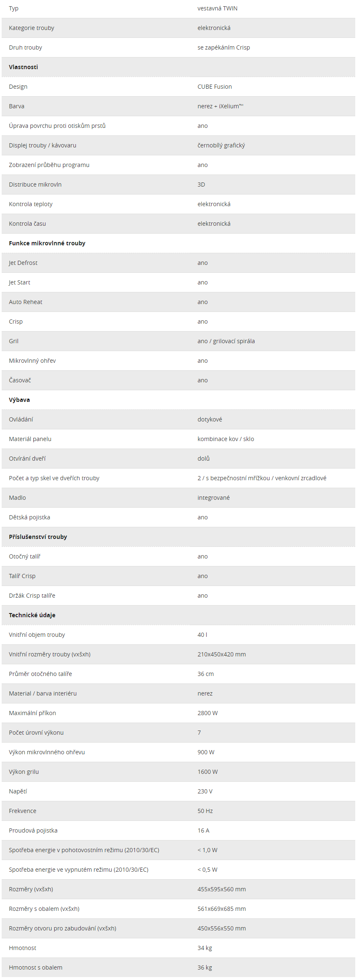Select the Talíř Crisp row label
Viewport: 359px width, 980px height.
pos(22,576)
